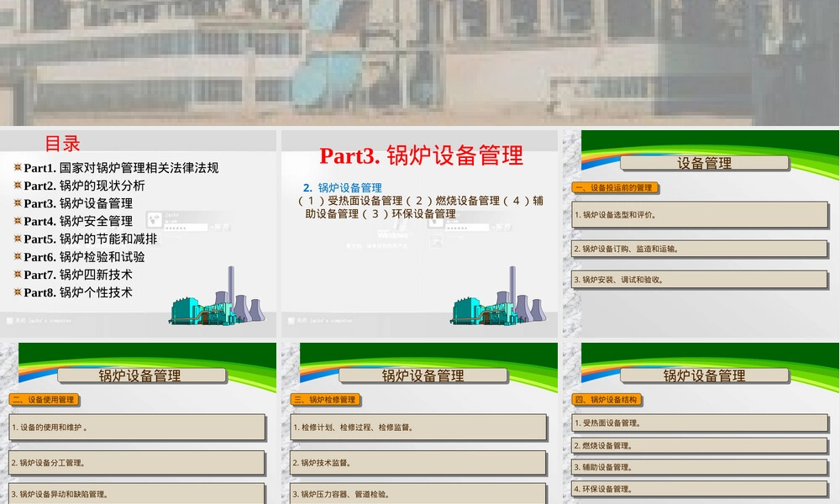
Task: Click the blue 2. 锅炉设备管理 subheading
Action: coord(343,188)
